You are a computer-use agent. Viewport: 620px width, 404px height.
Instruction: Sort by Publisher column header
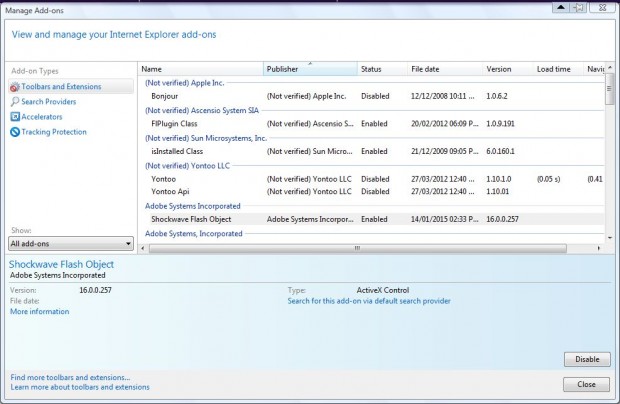tap(310, 69)
